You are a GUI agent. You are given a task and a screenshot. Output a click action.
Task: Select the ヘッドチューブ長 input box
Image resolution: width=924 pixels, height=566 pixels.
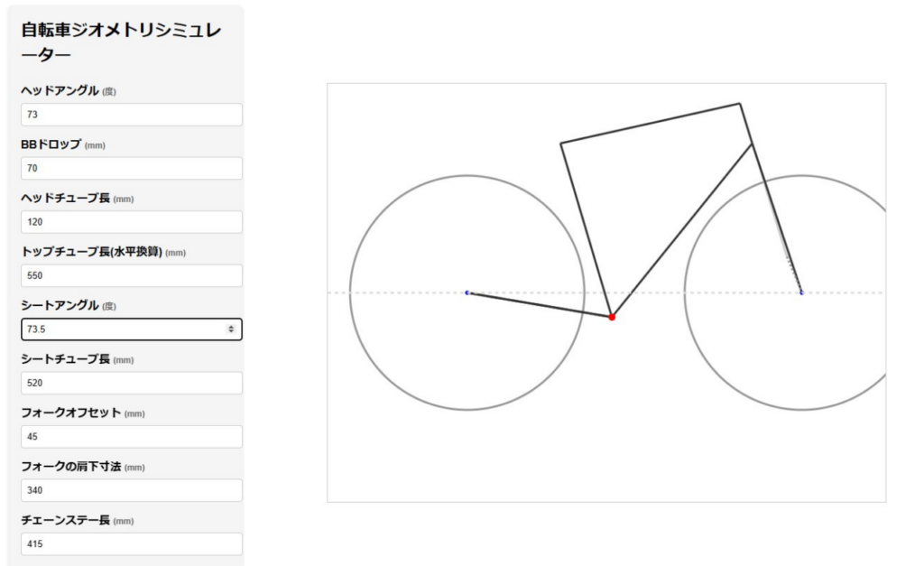coord(131,222)
